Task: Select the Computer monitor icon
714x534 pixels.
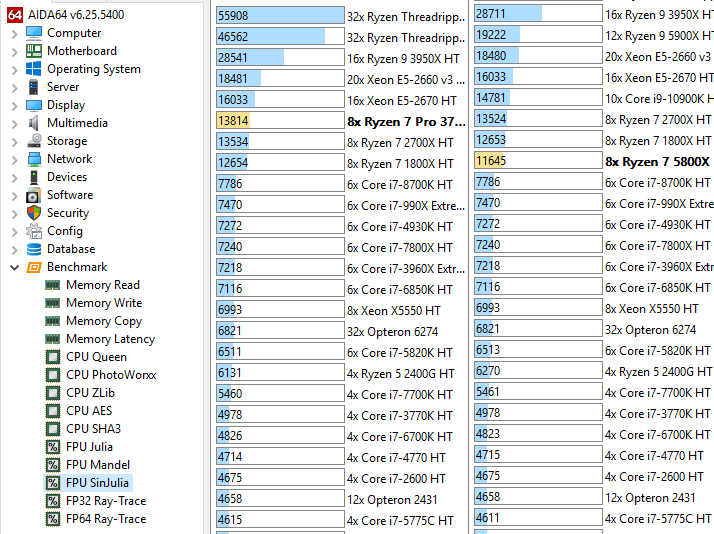Action: click(34, 33)
